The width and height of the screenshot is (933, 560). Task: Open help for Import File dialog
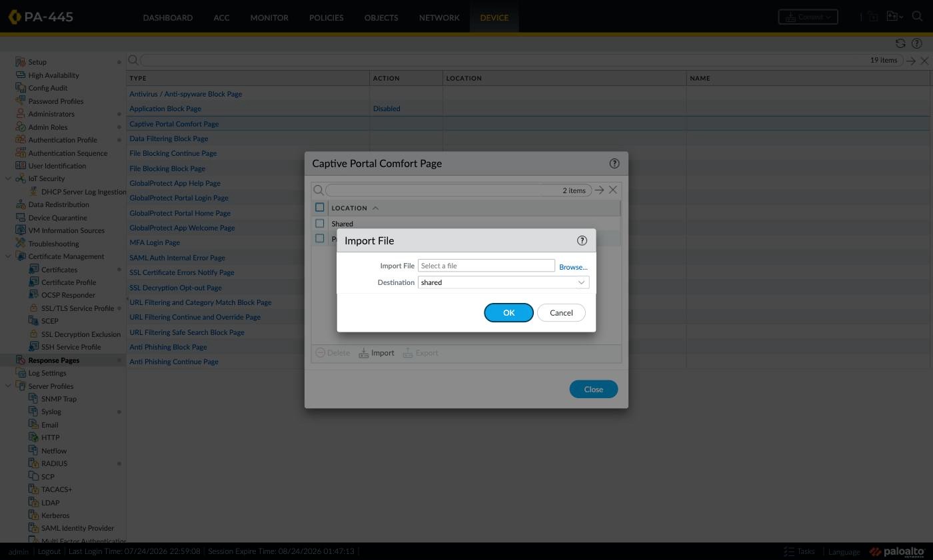(x=582, y=240)
